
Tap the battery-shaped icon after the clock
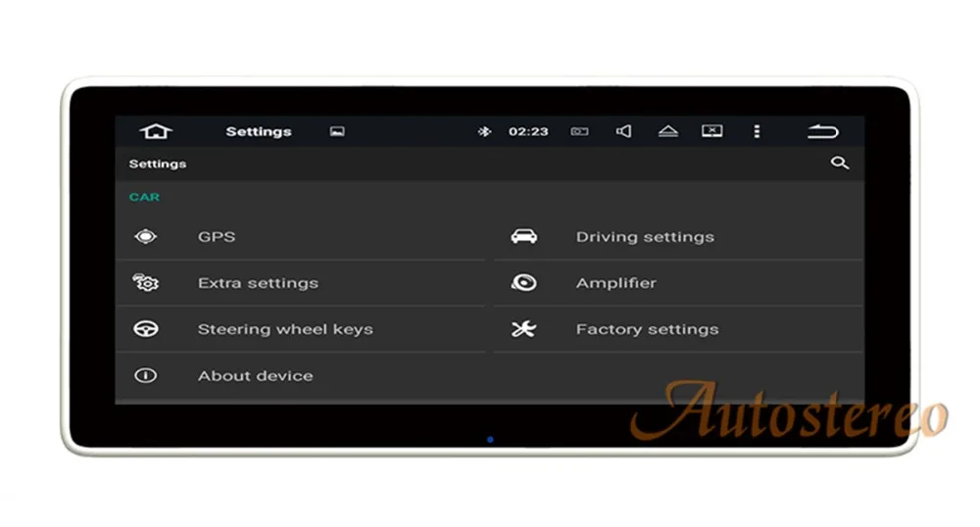tap(579, 131)
